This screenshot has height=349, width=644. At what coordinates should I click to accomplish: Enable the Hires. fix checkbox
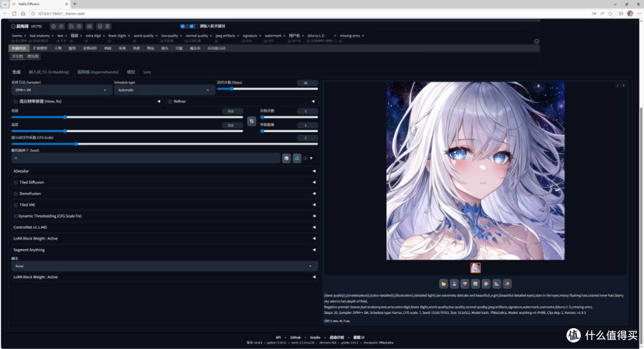click(16, 101)
